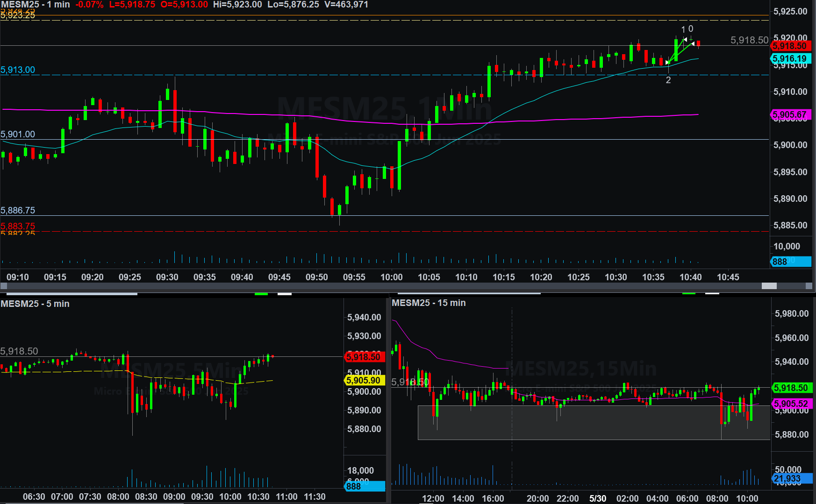Screen dimensions: 816x504
Task: Click the right end button of the chart scrollbar
Action: [x=809, y=286]
